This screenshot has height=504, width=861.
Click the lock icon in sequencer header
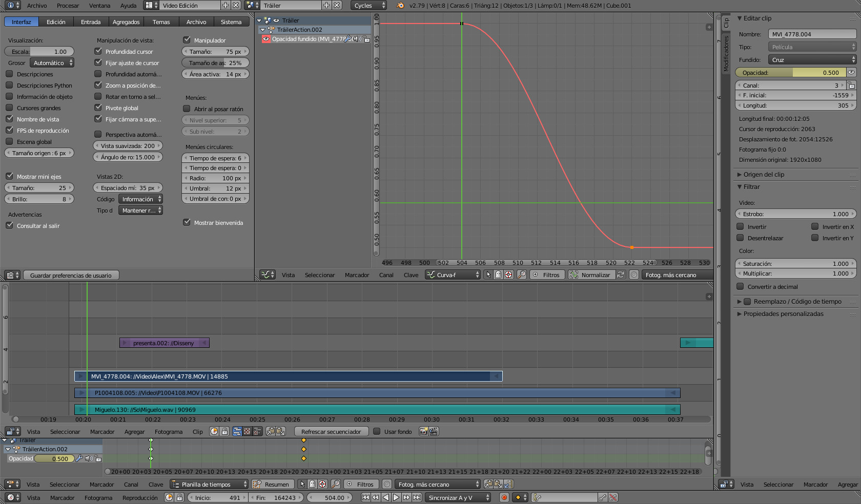[224, 432]
